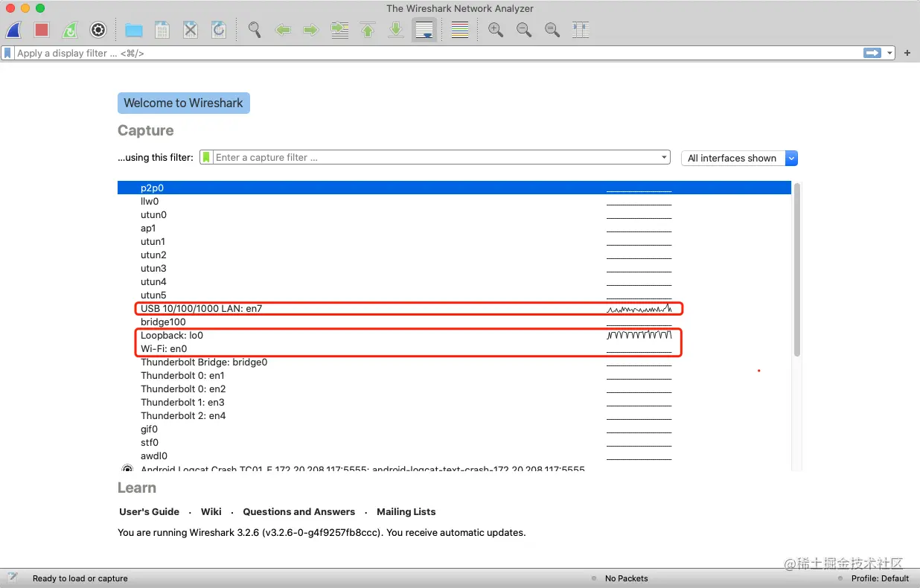Zoom out main window text
This screenshot has height=588, width=920.
(x=524, y=30)
